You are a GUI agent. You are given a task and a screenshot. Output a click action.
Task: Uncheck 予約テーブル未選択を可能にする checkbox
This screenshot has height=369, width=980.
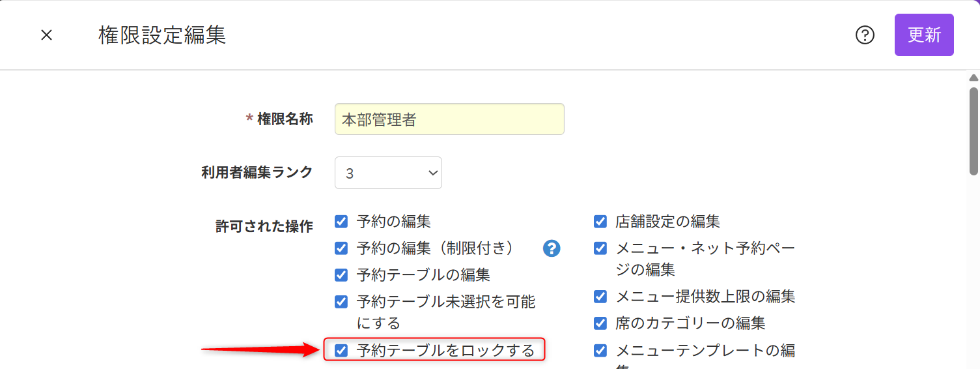[x=341, y=302]
